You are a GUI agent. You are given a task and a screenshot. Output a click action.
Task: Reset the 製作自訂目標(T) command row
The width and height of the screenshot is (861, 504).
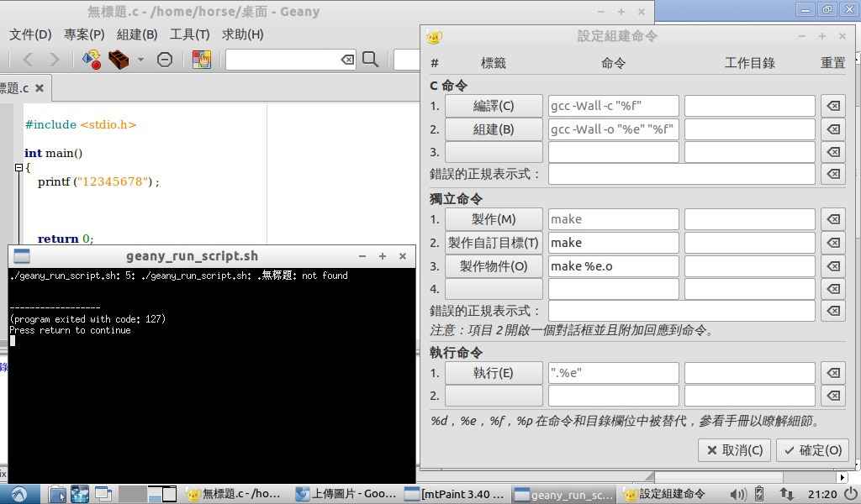click(833, 243)
